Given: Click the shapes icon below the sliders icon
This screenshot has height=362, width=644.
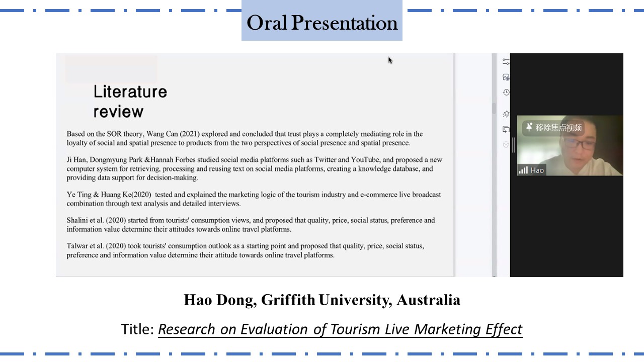Looking at the screenshot, I should (x=506, y=77).
